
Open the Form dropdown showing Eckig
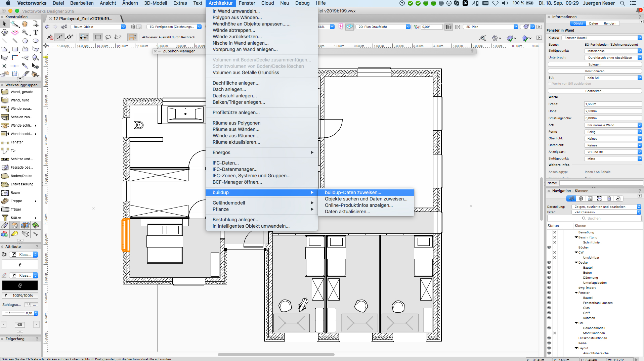[x=613, y=132]
